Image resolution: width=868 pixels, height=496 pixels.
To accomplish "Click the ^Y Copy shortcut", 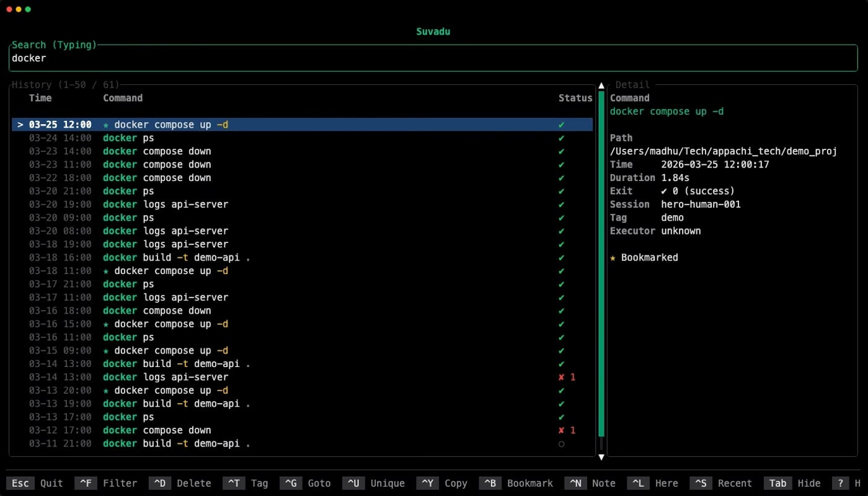I will tap(442, 484).
